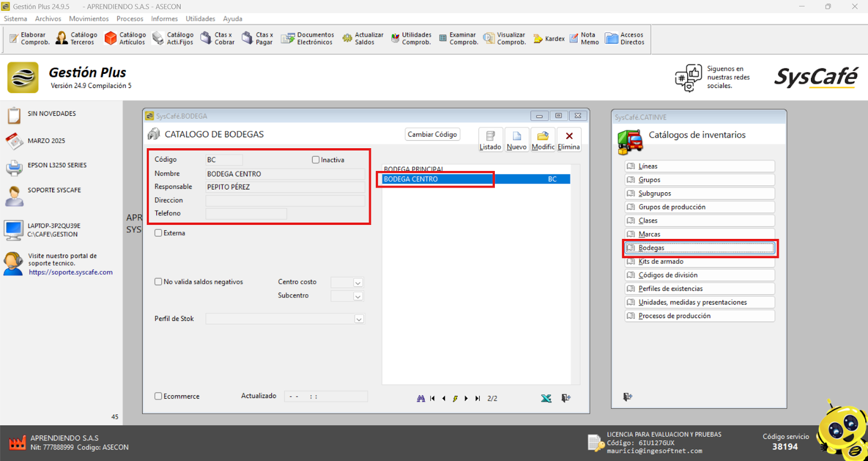Viewport: 868px width, 461px height.
Task: Export to Excel using the green icon
Action: pyautogui.click(x=546, y=399)
